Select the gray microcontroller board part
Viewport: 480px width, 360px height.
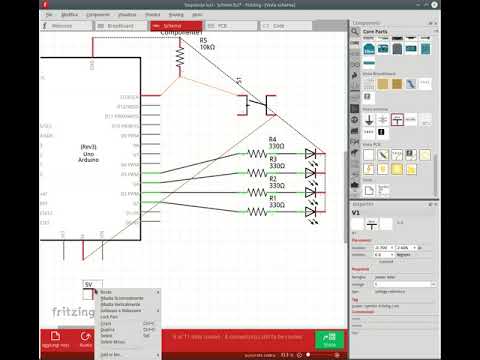(397, 49)
